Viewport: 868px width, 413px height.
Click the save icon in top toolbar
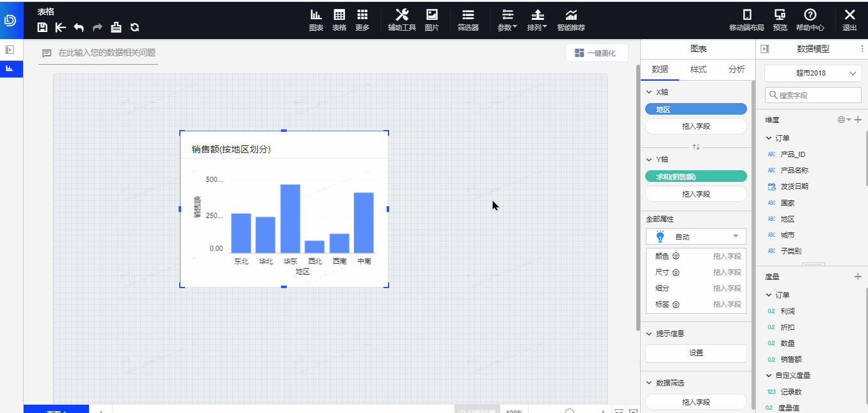coord(42,27)
